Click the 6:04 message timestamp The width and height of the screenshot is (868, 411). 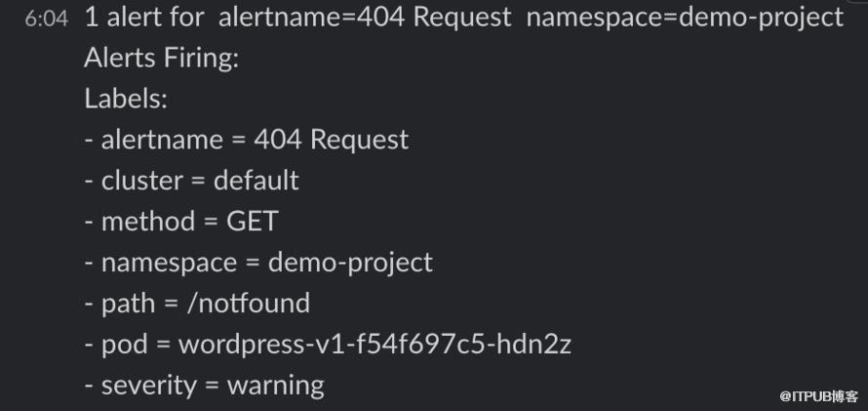pos(47,19)
